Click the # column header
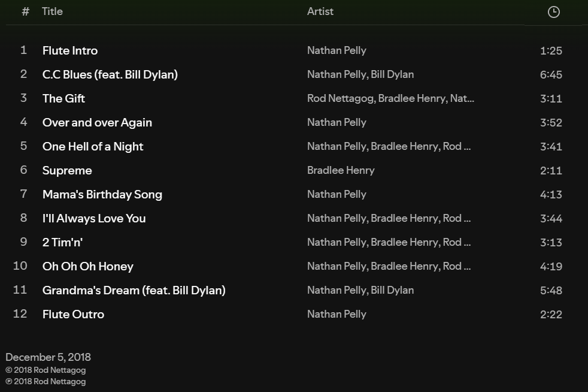 coord(25,11)
